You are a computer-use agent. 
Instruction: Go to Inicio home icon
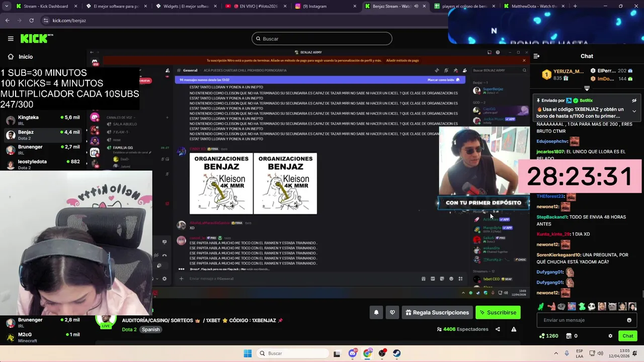click(x=11, y=57)
